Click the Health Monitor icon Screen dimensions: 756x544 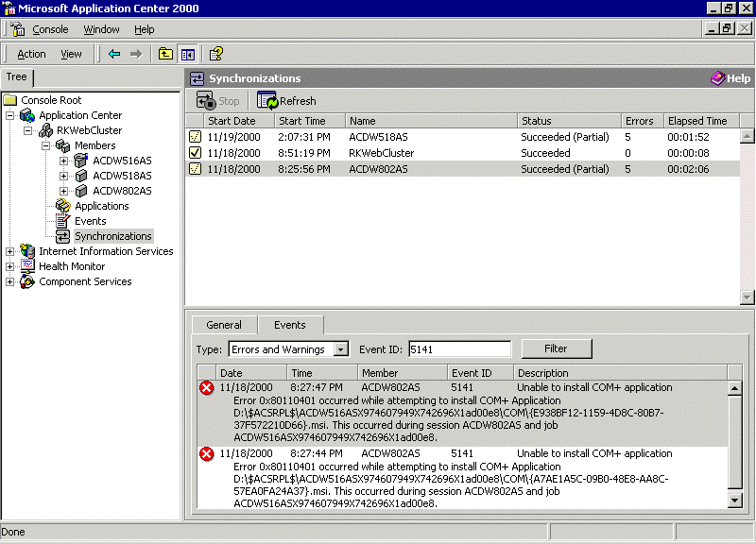(x=27, y=266)
